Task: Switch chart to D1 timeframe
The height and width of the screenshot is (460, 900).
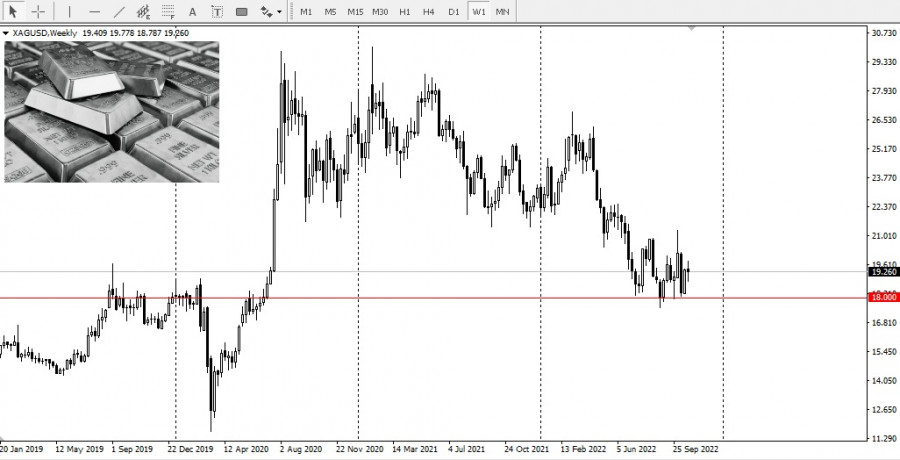Action: click(x=454, y=12)
